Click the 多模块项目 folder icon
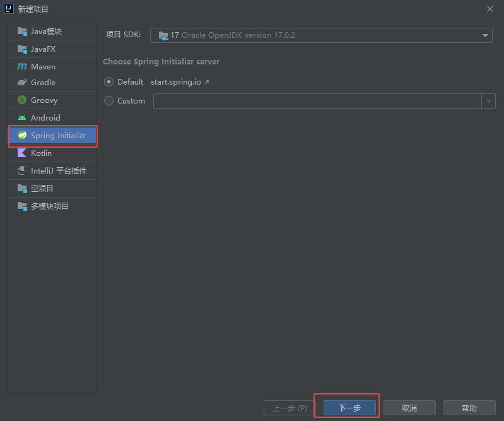504x421 pixels. (x=22, y=206)
